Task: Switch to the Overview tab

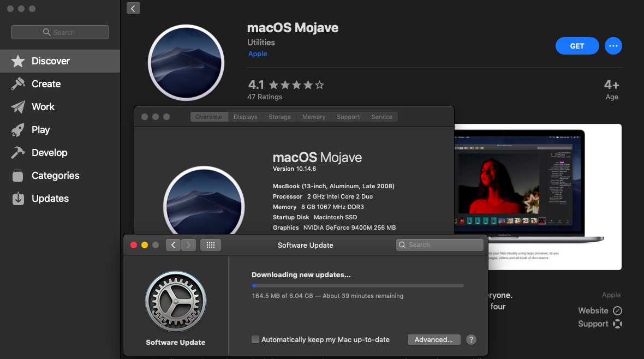Action: (x=208, y=117)
